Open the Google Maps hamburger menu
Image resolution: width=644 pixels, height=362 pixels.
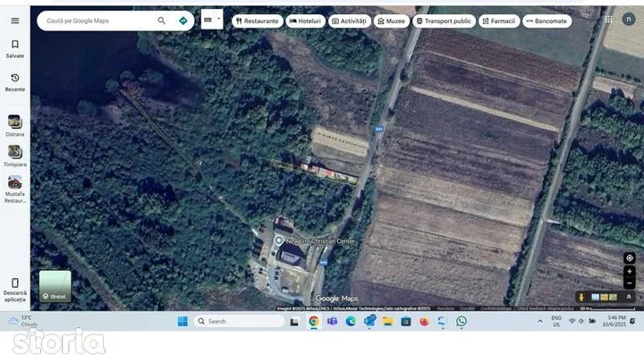15,21
